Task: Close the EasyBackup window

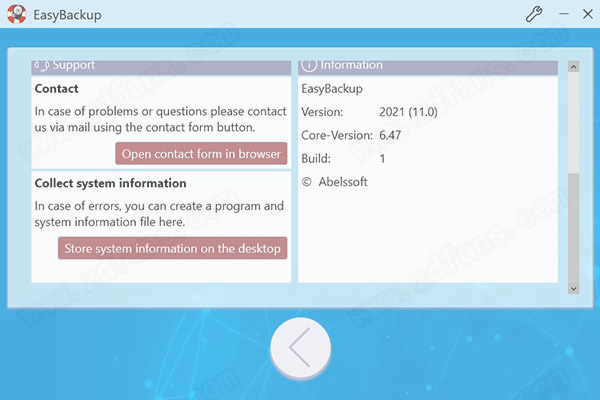Action: (588, 14)
